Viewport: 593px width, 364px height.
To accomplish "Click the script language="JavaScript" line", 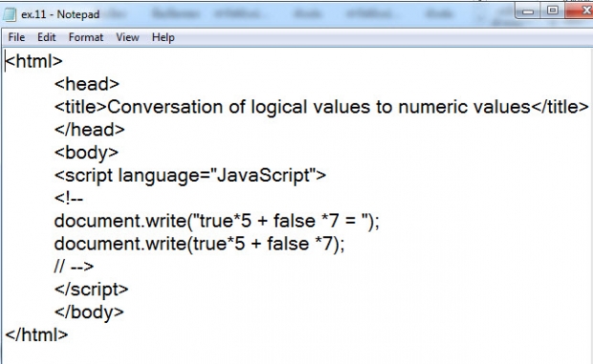I will [x=190, y=176].
